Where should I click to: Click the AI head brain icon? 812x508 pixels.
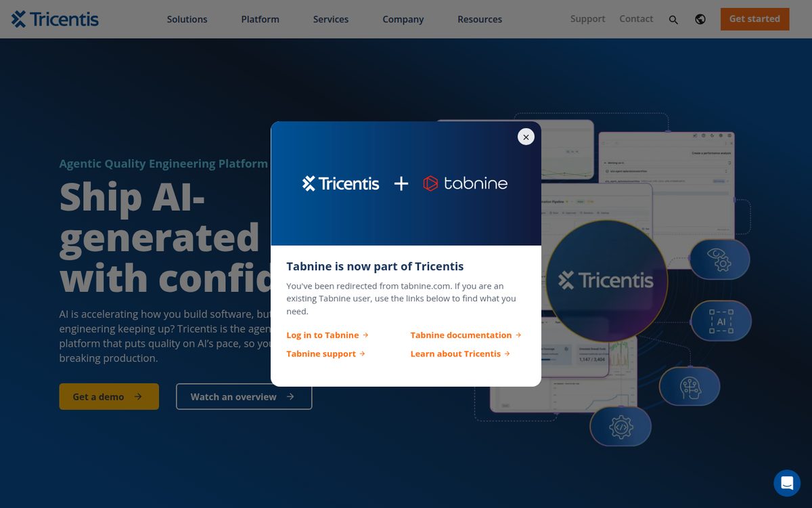[690, 387]
